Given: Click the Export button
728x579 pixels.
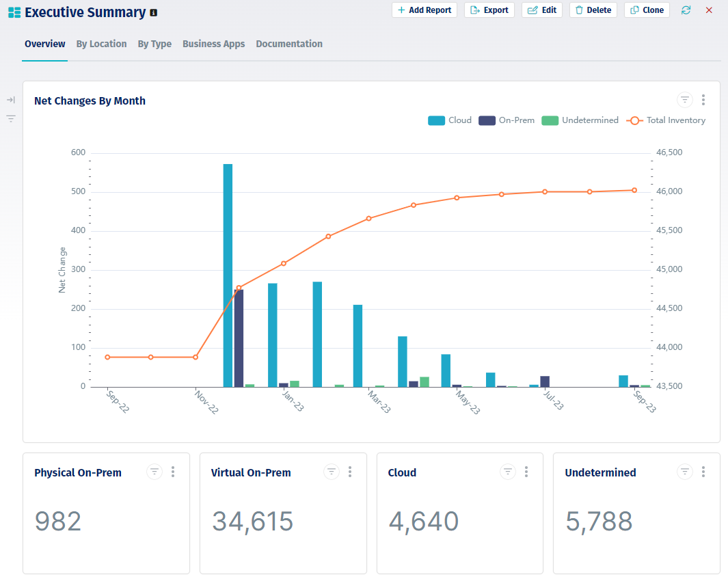Looking at the screenshot, I should pos(489,10).
